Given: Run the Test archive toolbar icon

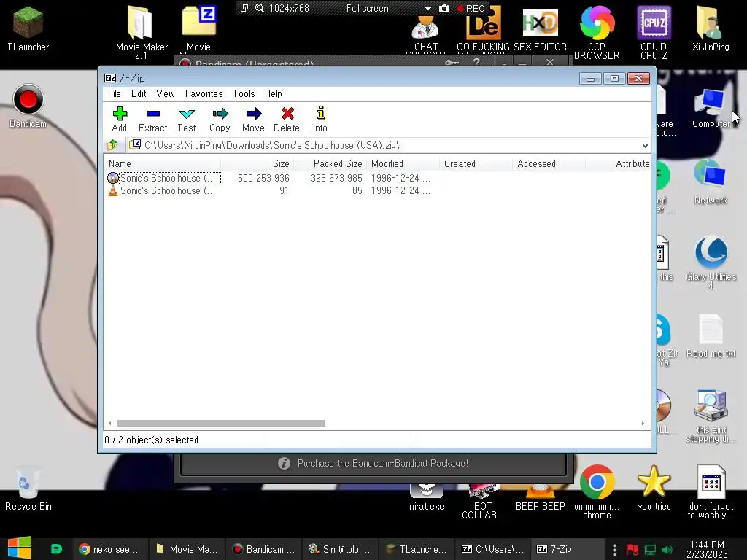Looking at the screenshot, I should pos(186,119).
